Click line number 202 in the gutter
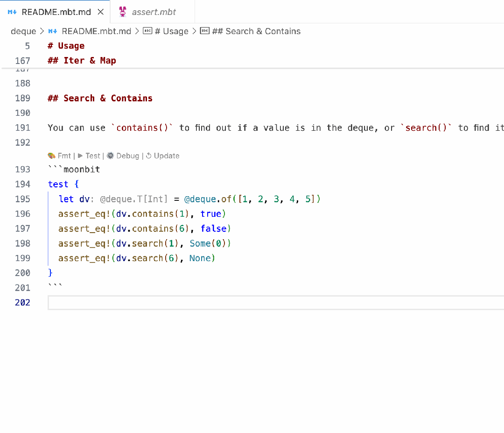Viewport: 504px width, 433px height. [22, 303]
